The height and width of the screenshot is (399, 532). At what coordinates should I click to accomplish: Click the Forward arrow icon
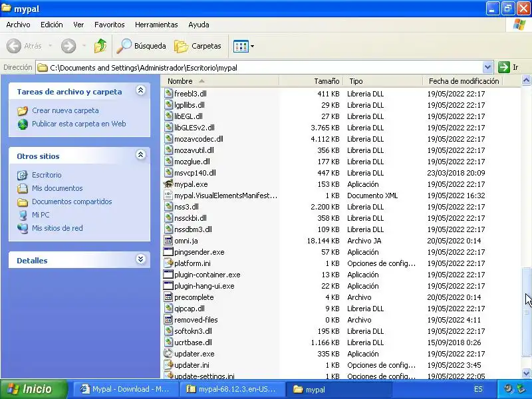[68, 46]
